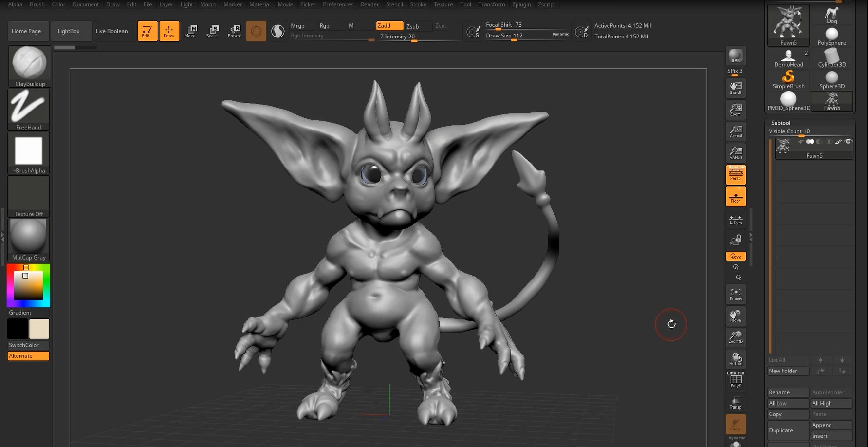868x447 pixels.
Task: Toggle Transp transparency mode
Action: click(736, 402)
